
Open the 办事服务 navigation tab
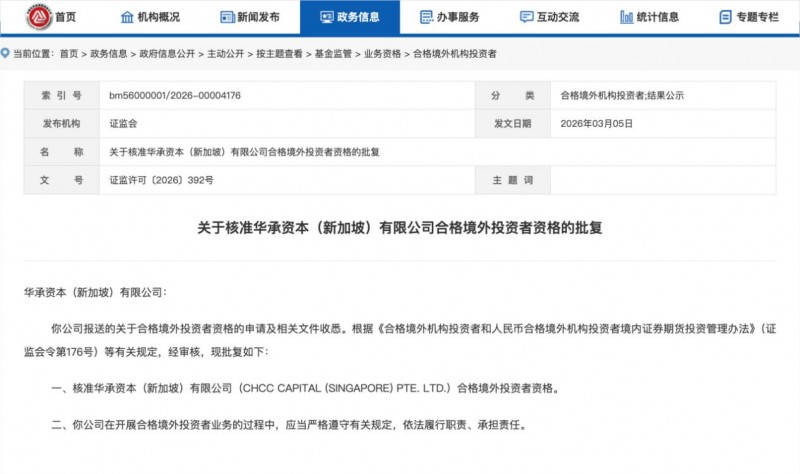click(449, 17)
